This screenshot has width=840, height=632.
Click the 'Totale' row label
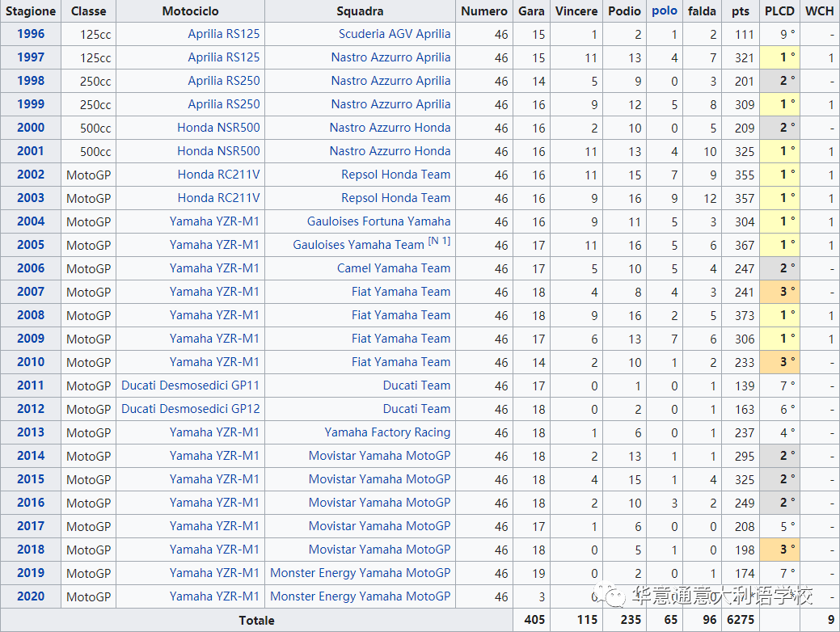tap(256, 620)
